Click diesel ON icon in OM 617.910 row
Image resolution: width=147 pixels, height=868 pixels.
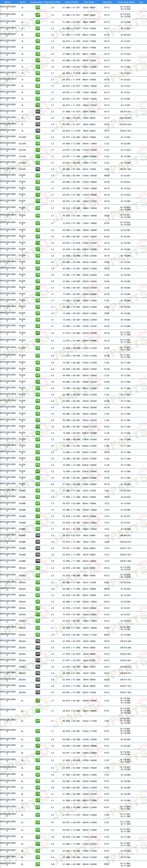pyautogui.click(x=38, y=131)
